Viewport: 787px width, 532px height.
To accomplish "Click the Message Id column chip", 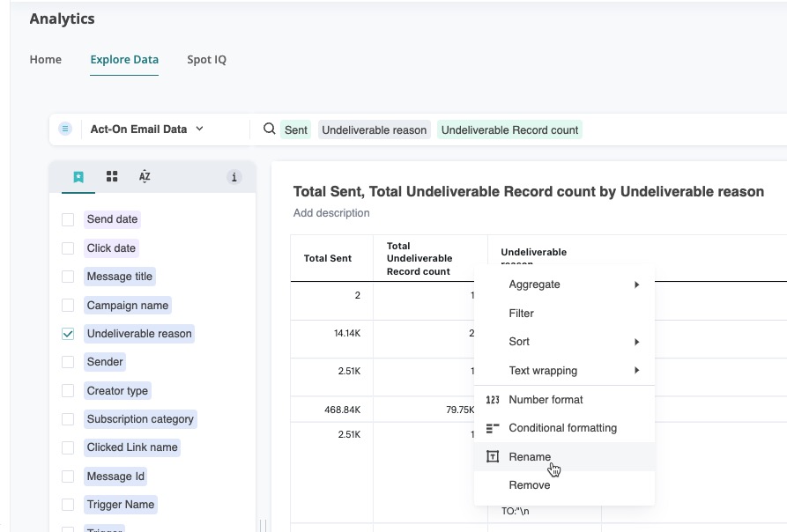I will (x=115, y=477).
